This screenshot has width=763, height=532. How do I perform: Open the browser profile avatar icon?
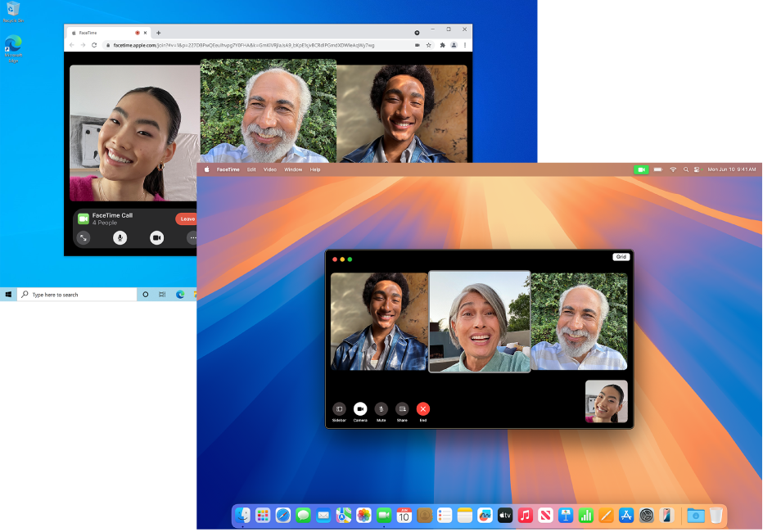454,45
